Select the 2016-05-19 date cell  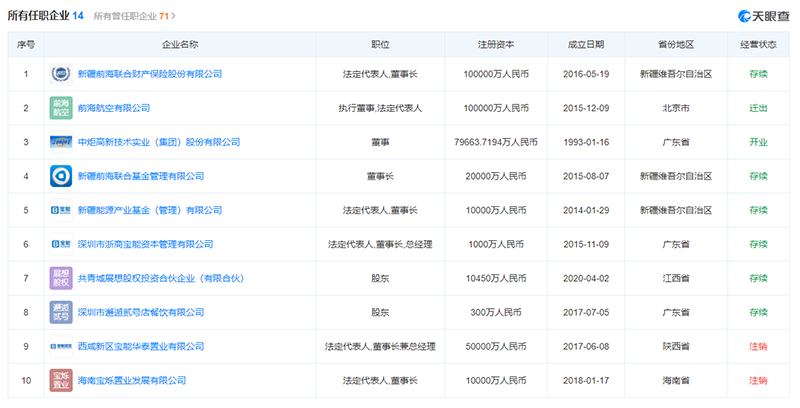pos(586,74)
